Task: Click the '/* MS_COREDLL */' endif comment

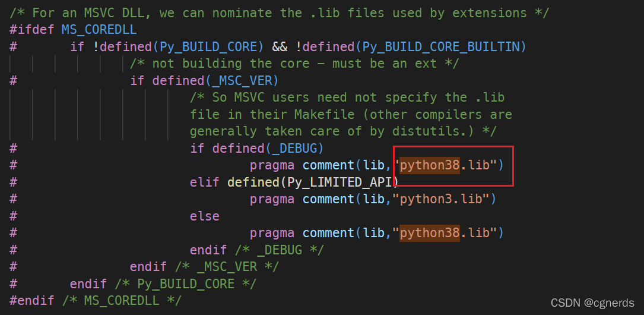Action: [122, 300]
